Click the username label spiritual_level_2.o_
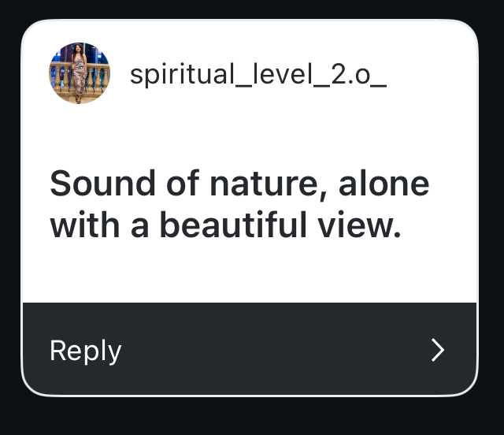This screenshot has width=504, height=435. point(258,74)
